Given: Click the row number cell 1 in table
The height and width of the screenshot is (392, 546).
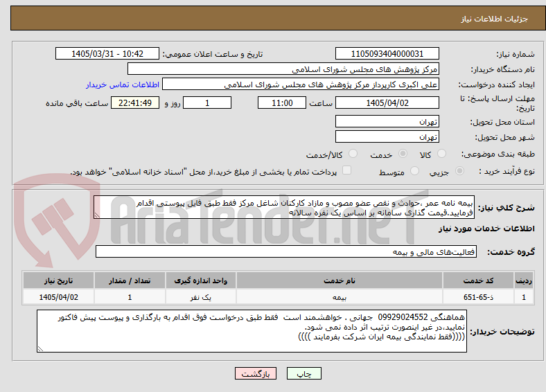Looking at the screenshot, I should point(524,297).
